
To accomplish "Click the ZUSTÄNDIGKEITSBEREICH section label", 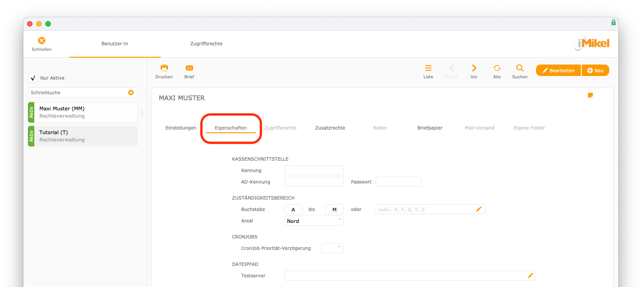I will [263, 198].
